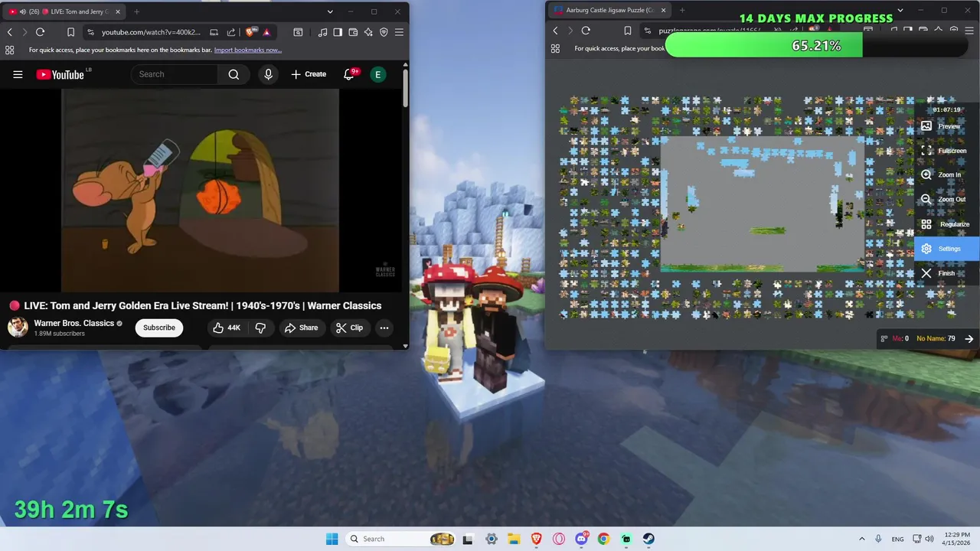
Task: Mute the YouTube tab via its speaker icon
Action: (22, 11)
